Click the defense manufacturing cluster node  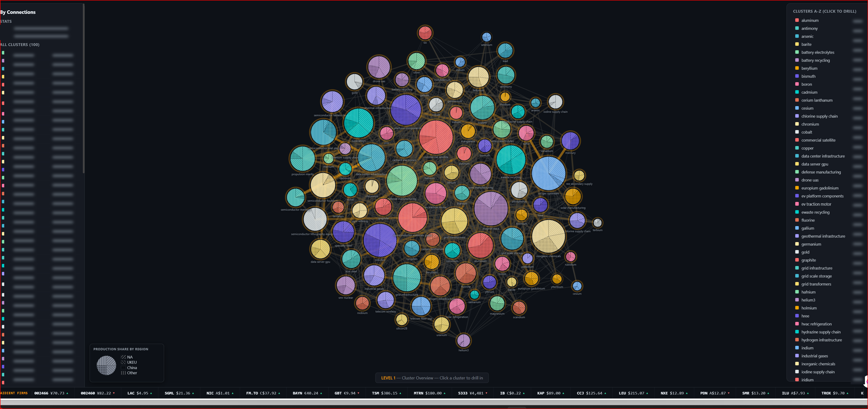pyautogui.click(x=402, y=181)
